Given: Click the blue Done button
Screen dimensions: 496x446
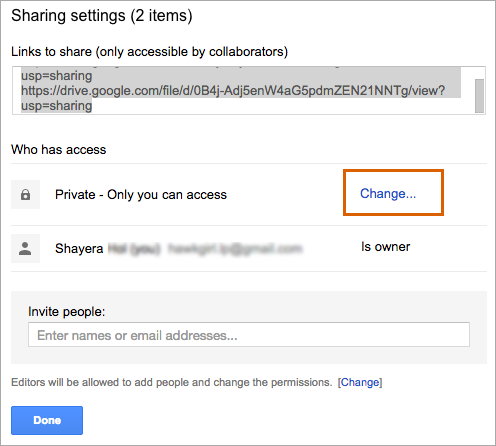Looking at the screenshot, I should coord(47,420).
